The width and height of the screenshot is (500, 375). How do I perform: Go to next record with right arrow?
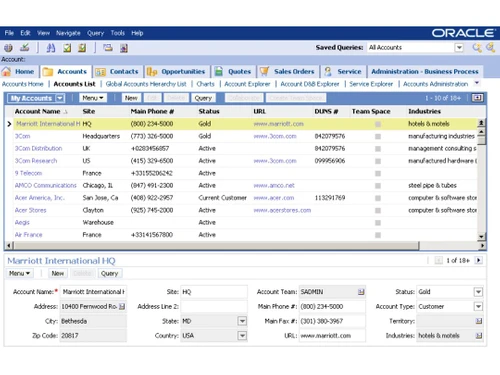[x=479, y=260]
